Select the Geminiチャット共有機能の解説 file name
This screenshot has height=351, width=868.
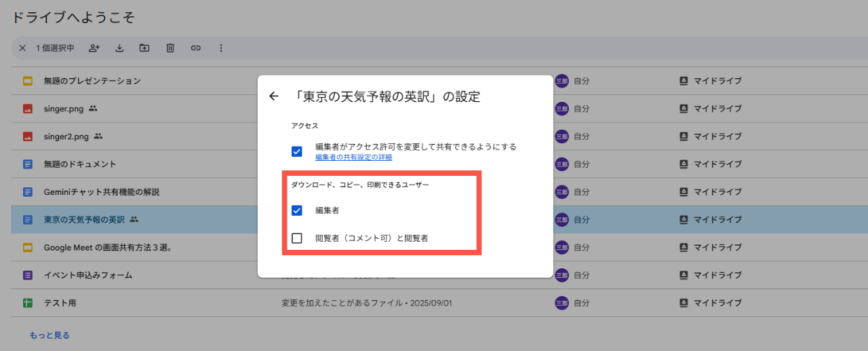(x=102, y=192)
